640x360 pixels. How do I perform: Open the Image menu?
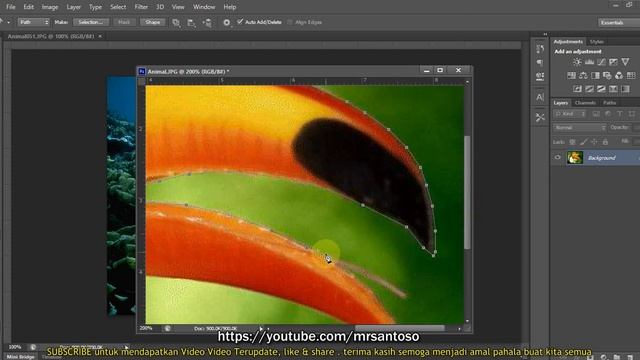coord(50,7)
